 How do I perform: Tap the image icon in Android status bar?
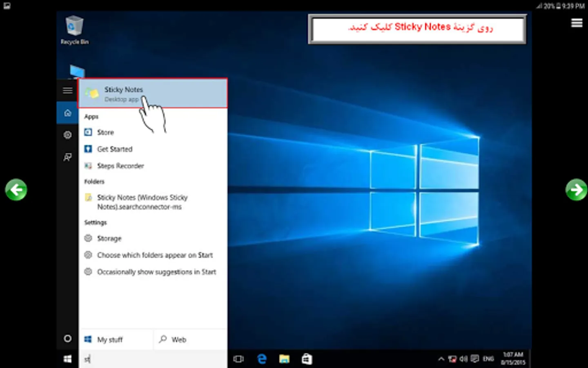7,6
